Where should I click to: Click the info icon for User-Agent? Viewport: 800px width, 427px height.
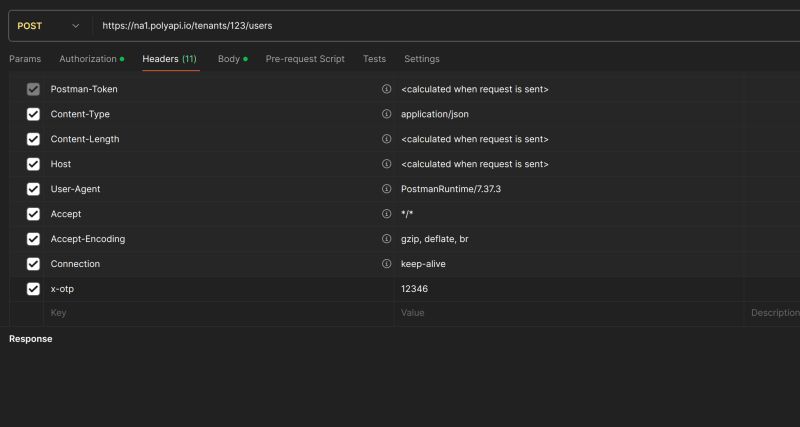coord(386,189)
